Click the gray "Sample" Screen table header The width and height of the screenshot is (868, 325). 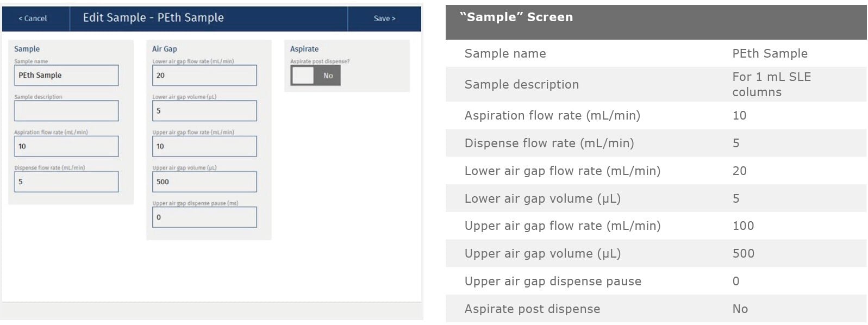pos(655,22)
